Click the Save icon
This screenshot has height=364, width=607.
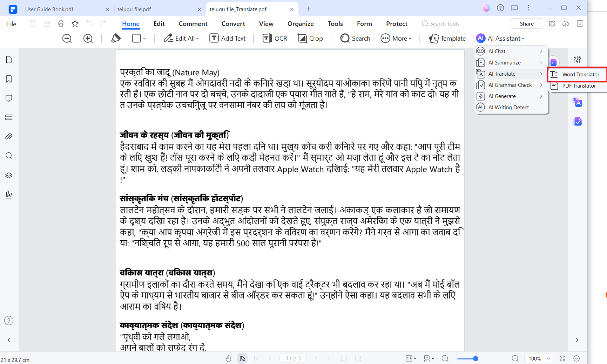(33, 23)
